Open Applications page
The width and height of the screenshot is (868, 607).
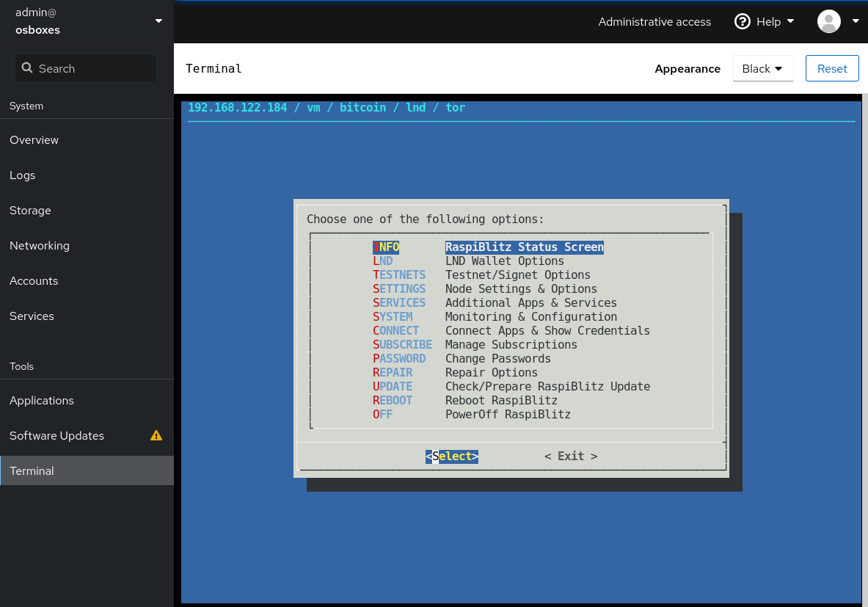pos(87,401)
